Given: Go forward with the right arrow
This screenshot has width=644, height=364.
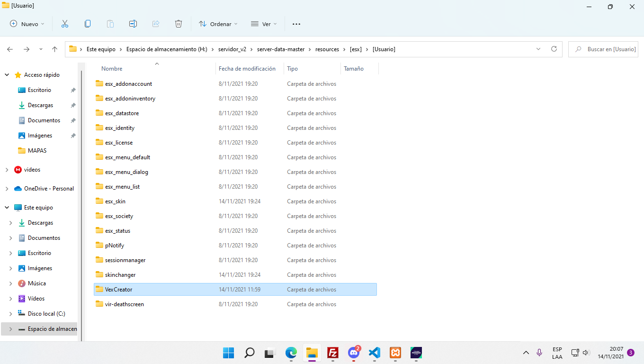Looking at the screenshot, I should click(x=27, y=49).
